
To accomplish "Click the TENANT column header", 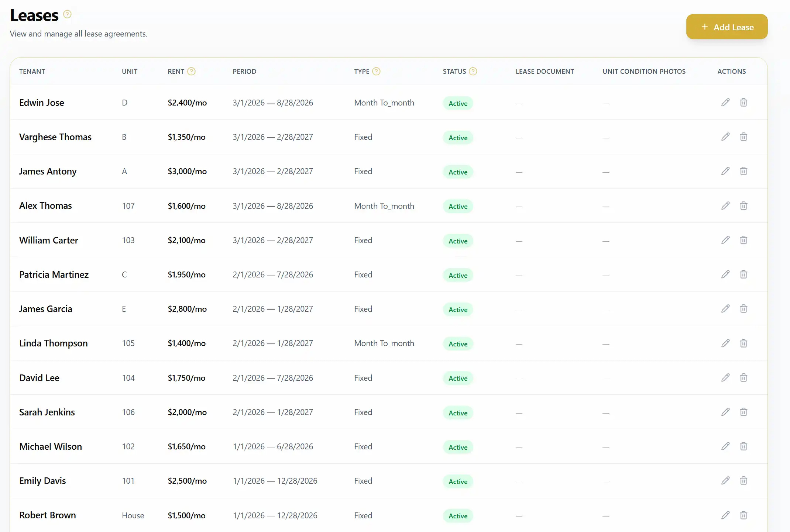I will tap(32, 71).
